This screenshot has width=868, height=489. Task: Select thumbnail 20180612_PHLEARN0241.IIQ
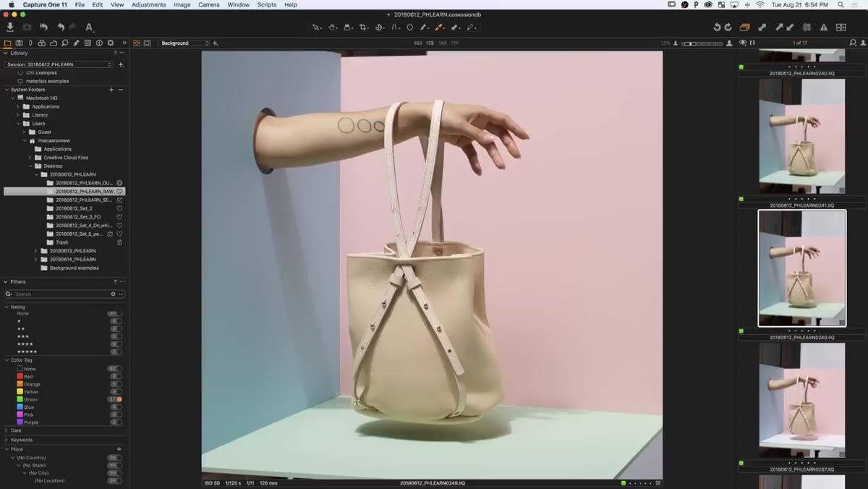[x=801, y=135]
